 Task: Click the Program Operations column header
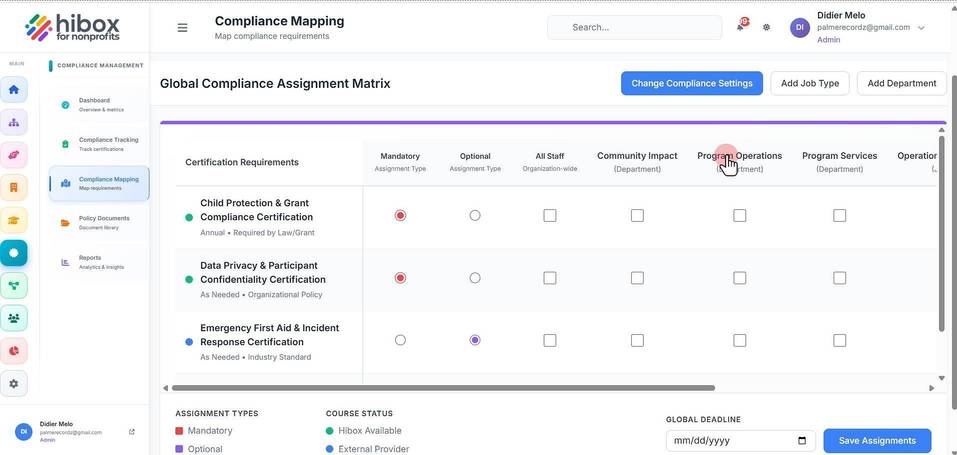tap(740, 162)
